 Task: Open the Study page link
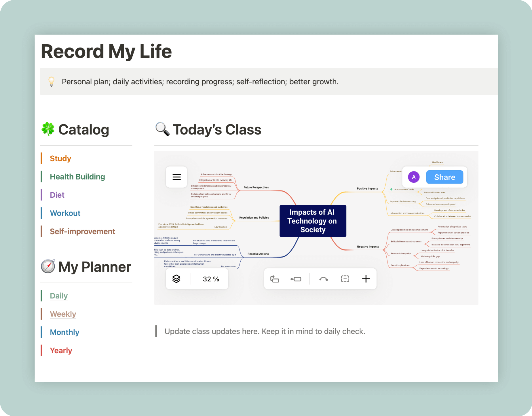(60, 159)
